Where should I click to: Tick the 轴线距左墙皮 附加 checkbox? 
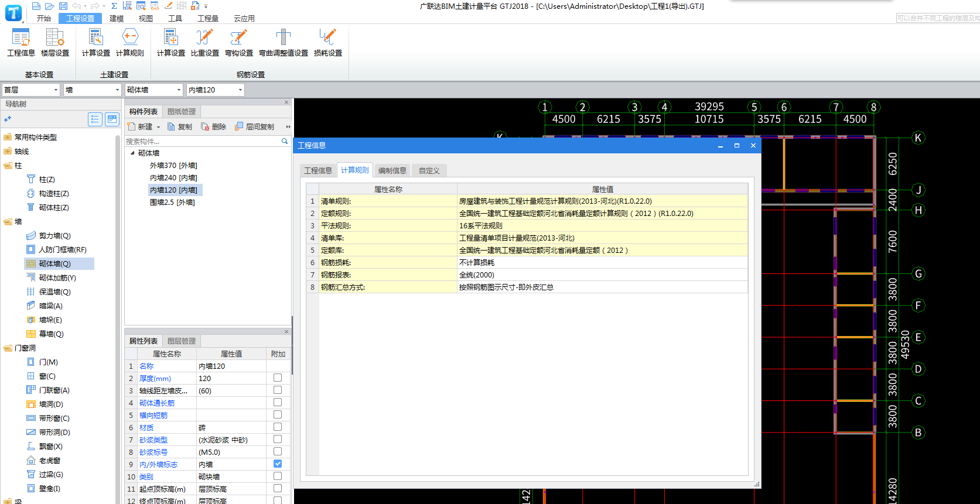coord(278,390)
